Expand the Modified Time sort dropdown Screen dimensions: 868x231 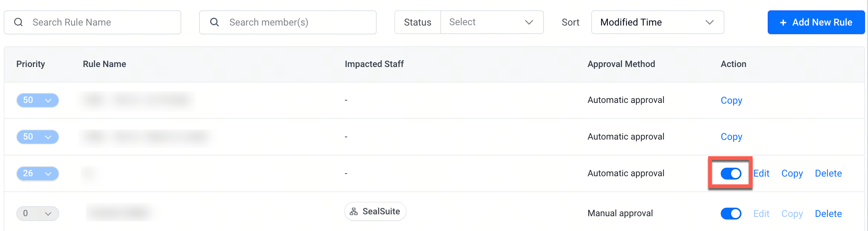[657, 22]
